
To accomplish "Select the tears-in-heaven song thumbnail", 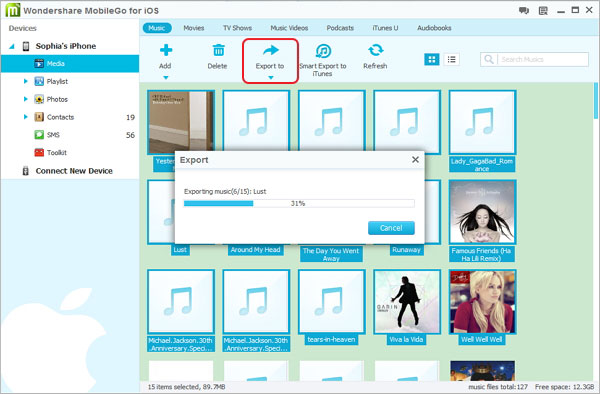I will coord(331,302).
